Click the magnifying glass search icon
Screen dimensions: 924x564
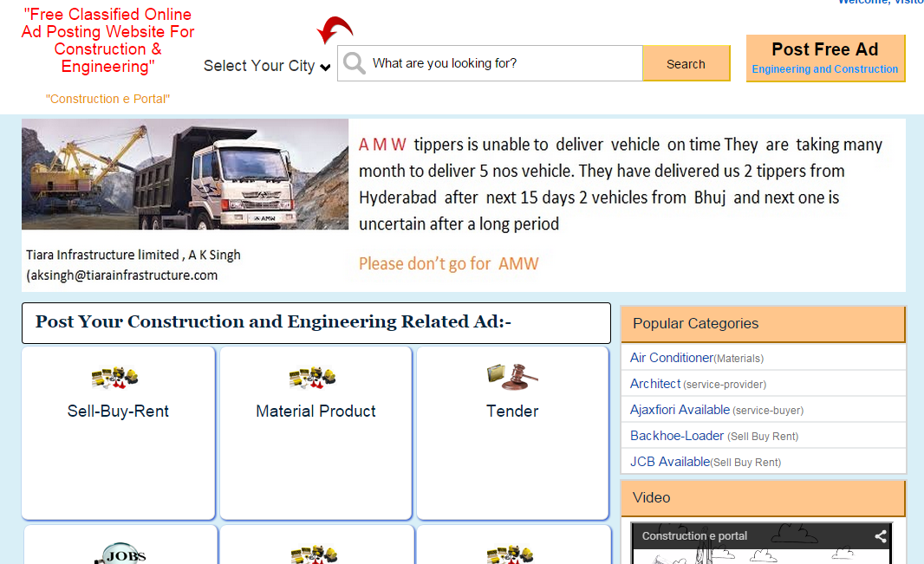(x=355, y=63)
